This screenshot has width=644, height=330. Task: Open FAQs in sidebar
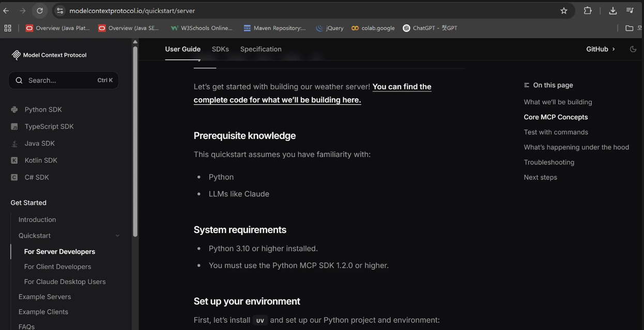coord(26,326)
